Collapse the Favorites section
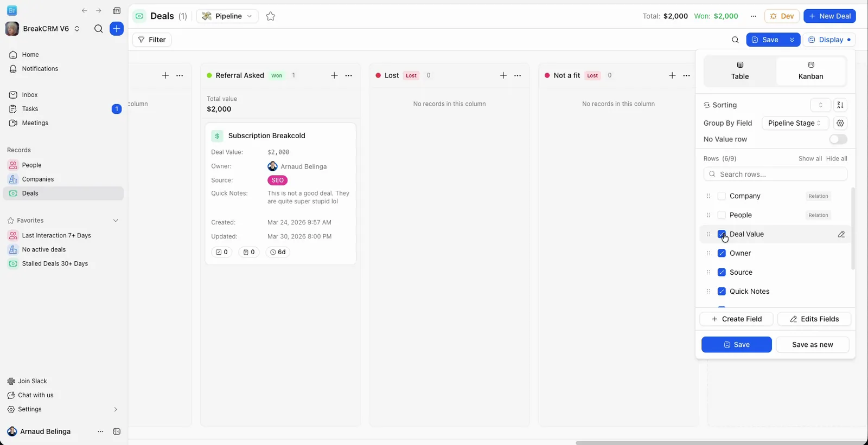The image size is (868, 445). click(x=116, y=221)
